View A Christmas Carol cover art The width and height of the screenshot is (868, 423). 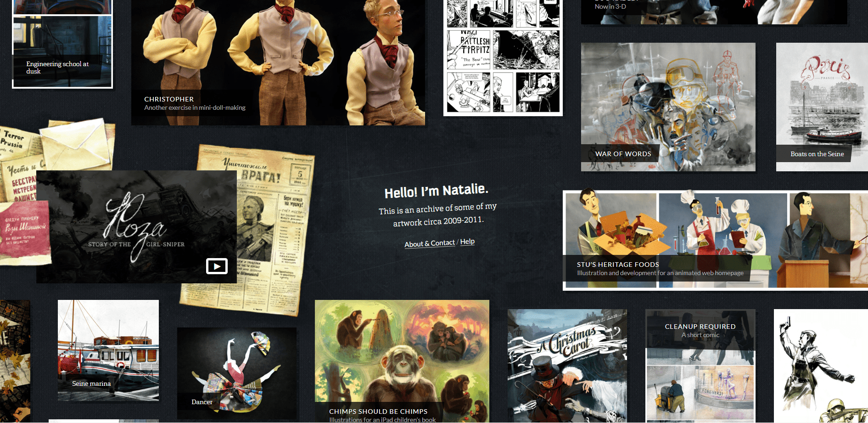pyautogui.click(x=567, y=365)
